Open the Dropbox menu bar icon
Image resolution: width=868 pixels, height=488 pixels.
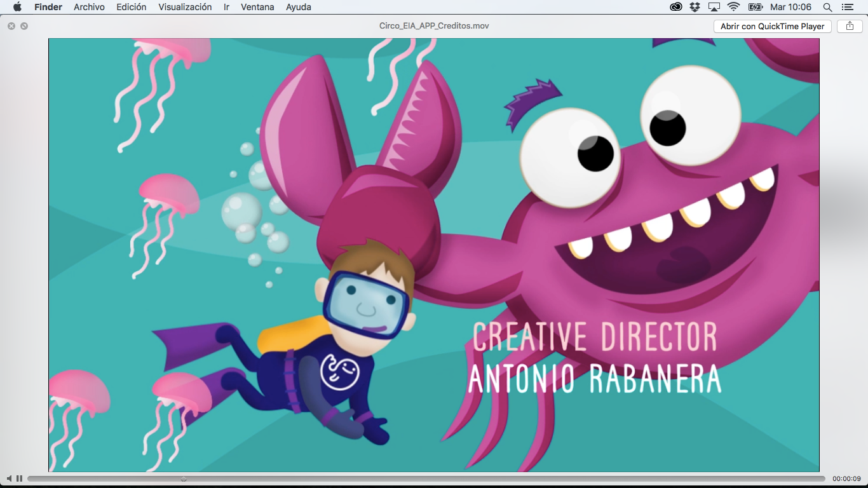695,7
